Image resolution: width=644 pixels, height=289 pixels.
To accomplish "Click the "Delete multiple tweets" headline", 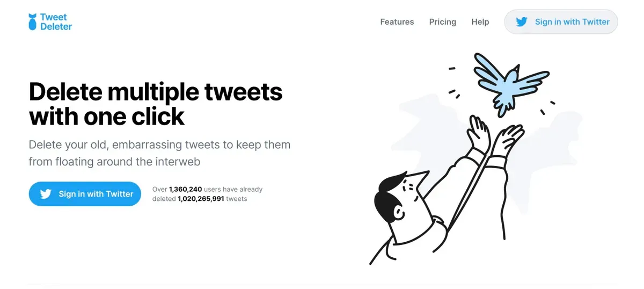I will coord(156,92).
